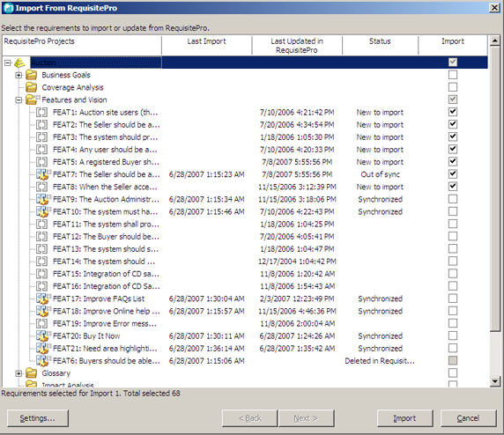Viewport: 504px width, 435px height.
Task: Check the Import box for FEAT9
Action: pyautogui.click(x=453, y=199)
